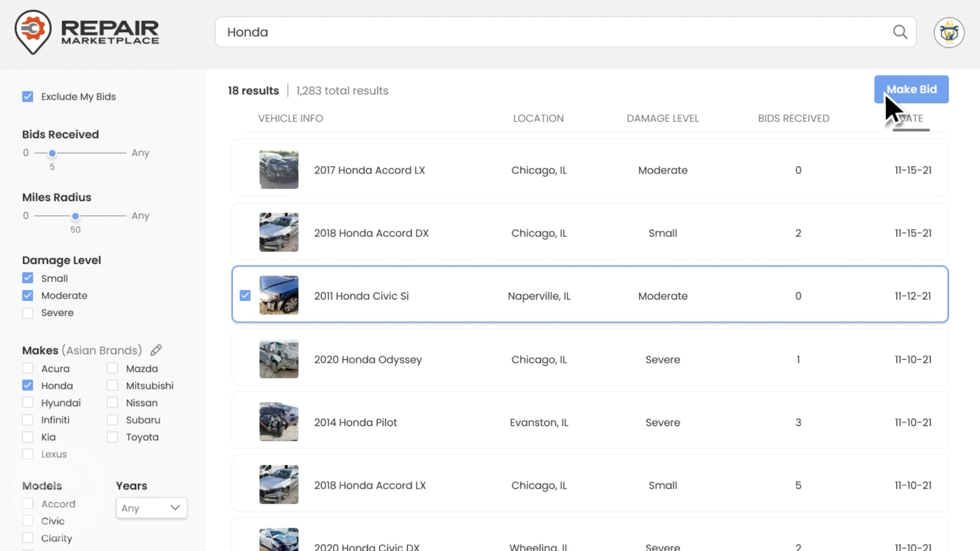Screen dimensions: 980x551
Task: Click the Make Bid button
Action: click(911, 89)
